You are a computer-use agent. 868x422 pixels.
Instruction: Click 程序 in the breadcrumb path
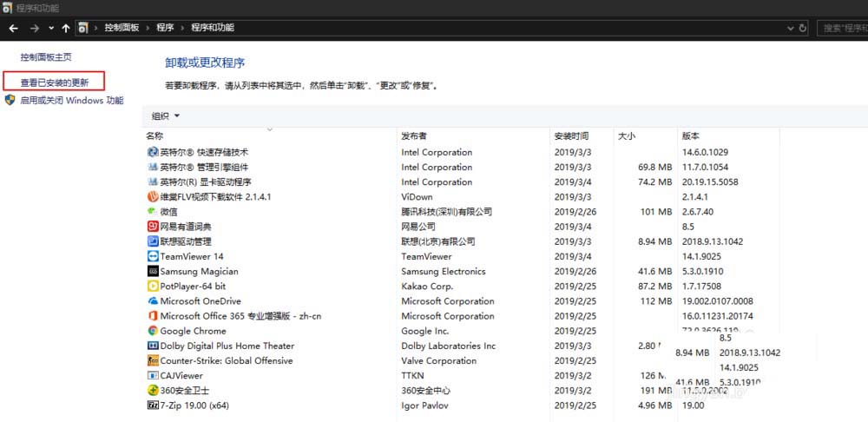click(165, 28)
